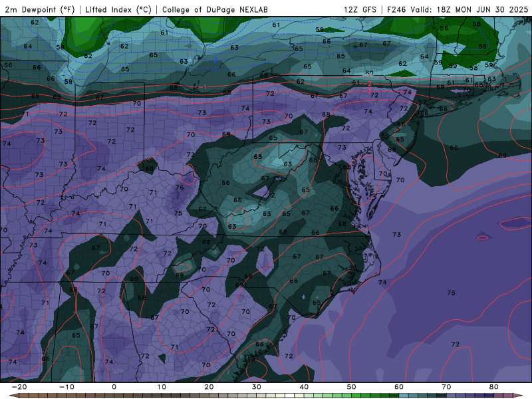The width and height of the screenshot is (532, 399).
Task: Click the red "-3" lifted index contour label
Action: click(x=368, y=91)
